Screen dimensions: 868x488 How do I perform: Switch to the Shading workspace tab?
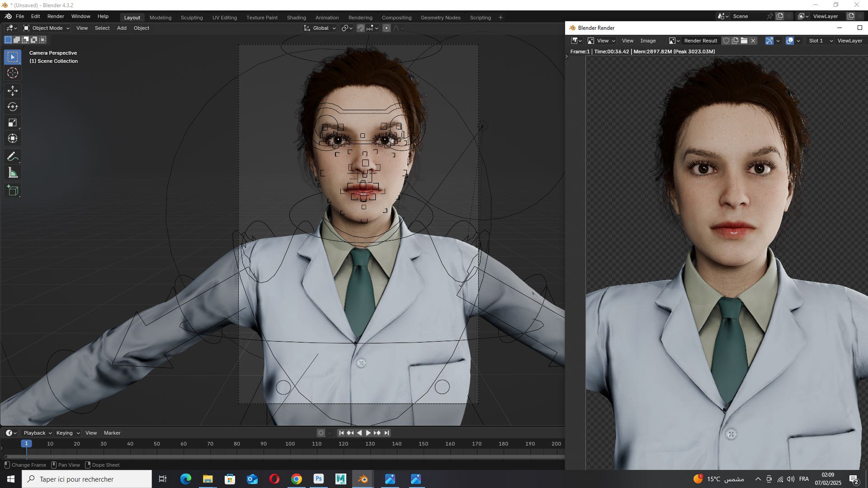coord(296,18)
